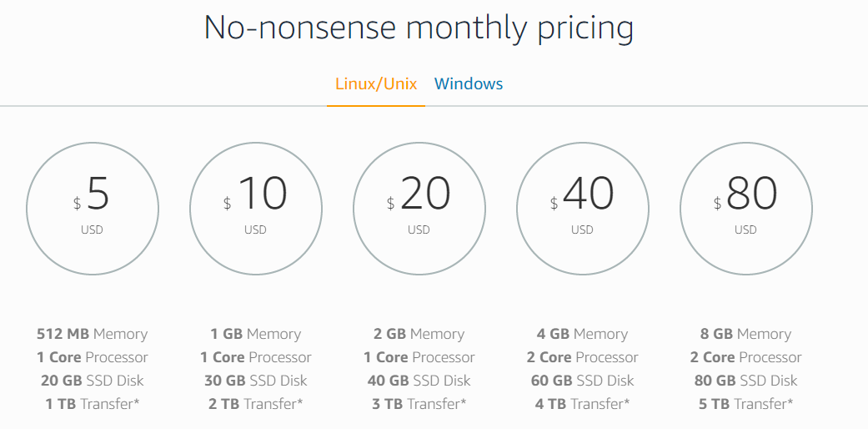Click the 3 TB Transfer* footnote text
The width and height of the screenshot is (868, 429).
pos(419,404)
